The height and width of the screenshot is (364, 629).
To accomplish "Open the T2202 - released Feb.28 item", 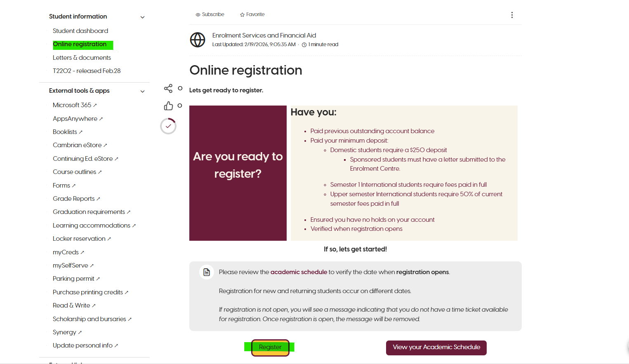I will [87, 71].
